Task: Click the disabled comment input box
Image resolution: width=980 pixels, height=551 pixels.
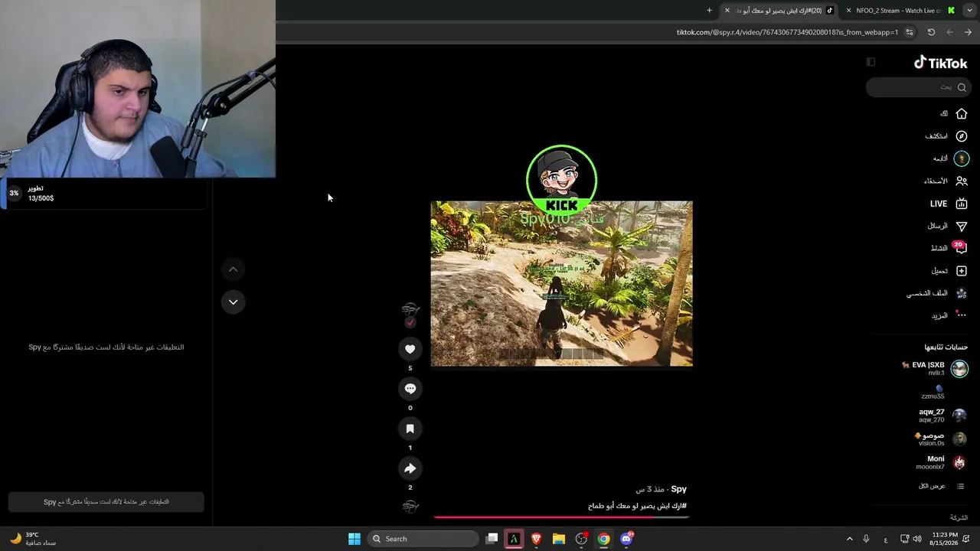Action: click(x=106, y=502)
